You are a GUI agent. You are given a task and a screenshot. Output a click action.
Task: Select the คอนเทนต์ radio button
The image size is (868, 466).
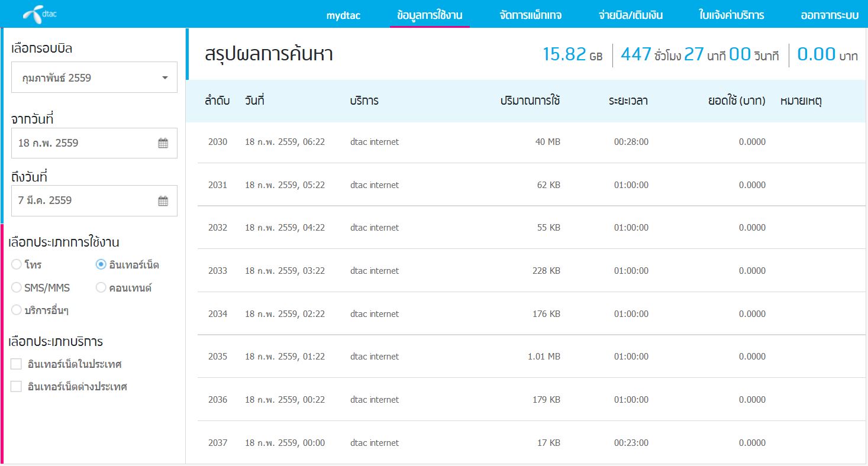101,287
